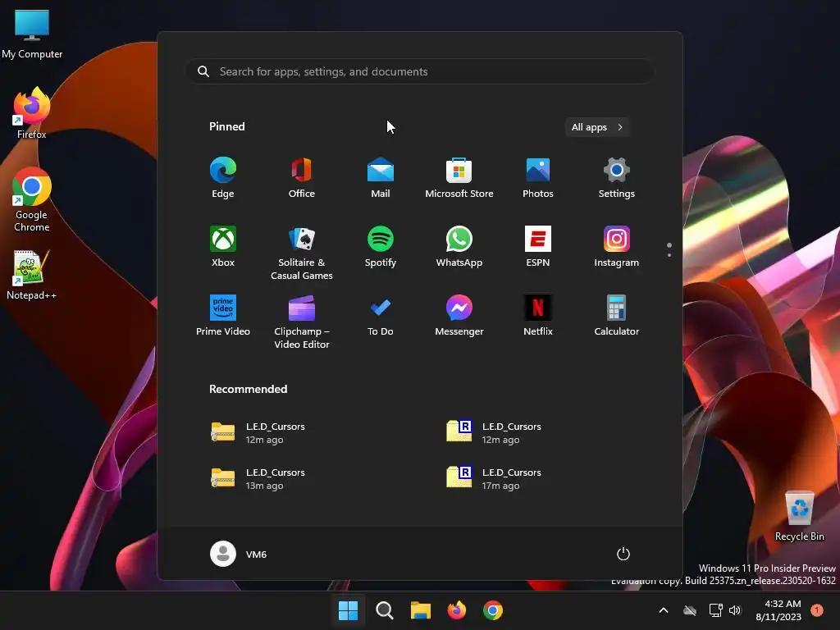Go to next pinned apps page dots

point(669,249)
